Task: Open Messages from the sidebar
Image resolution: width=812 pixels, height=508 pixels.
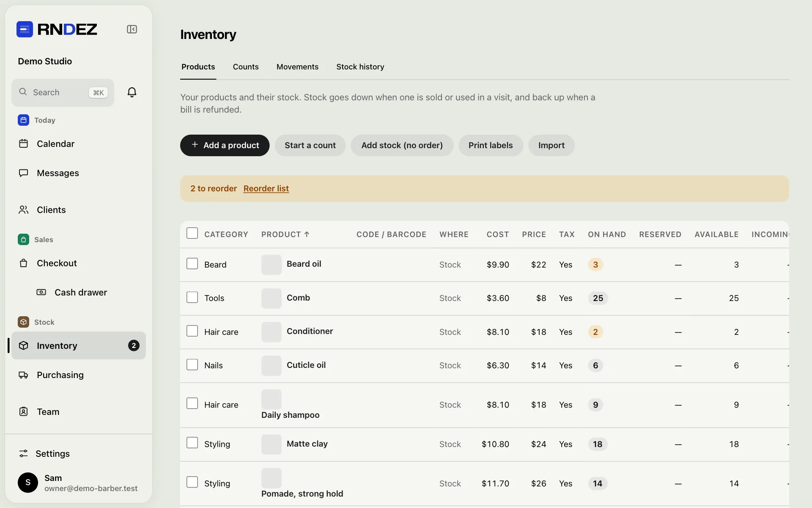Action: pos(79,173)
